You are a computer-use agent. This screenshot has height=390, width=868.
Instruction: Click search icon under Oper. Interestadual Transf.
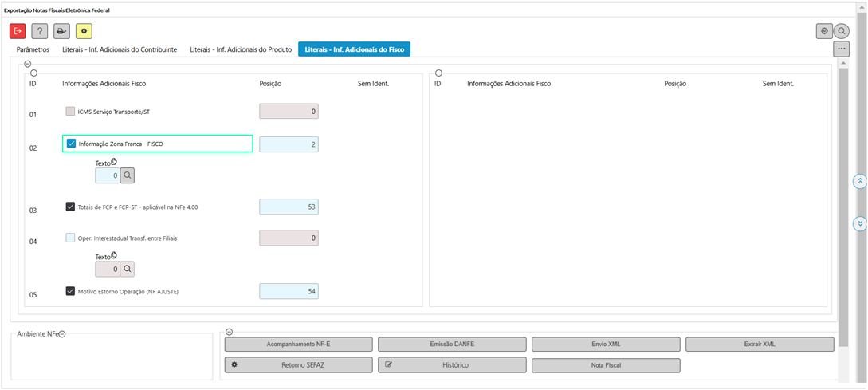pyautogui.click(x=128, y=270)
